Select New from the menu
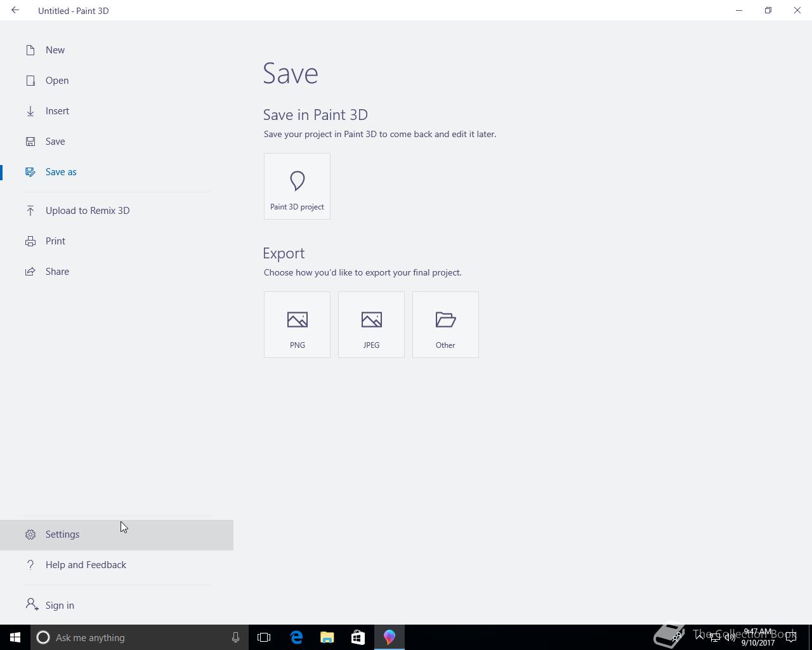Image resolution: width=812 pixels, height=650 pixels. 117,50
